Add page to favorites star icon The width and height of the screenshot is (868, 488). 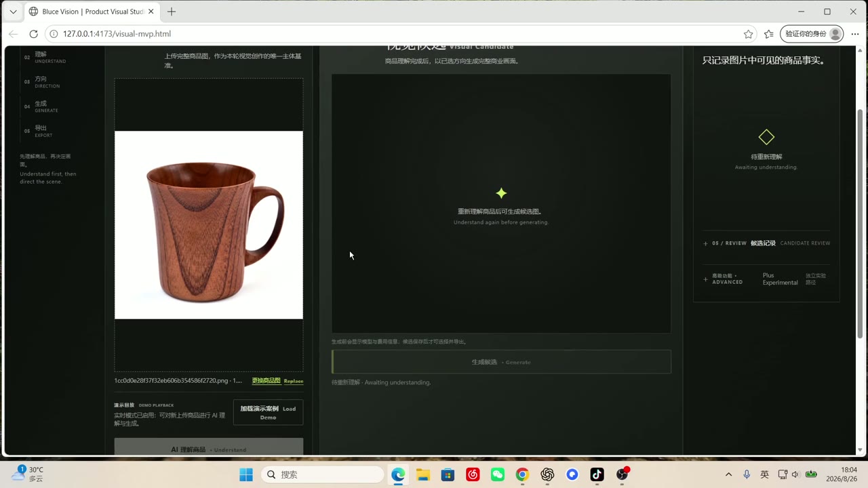coord(748,34)
